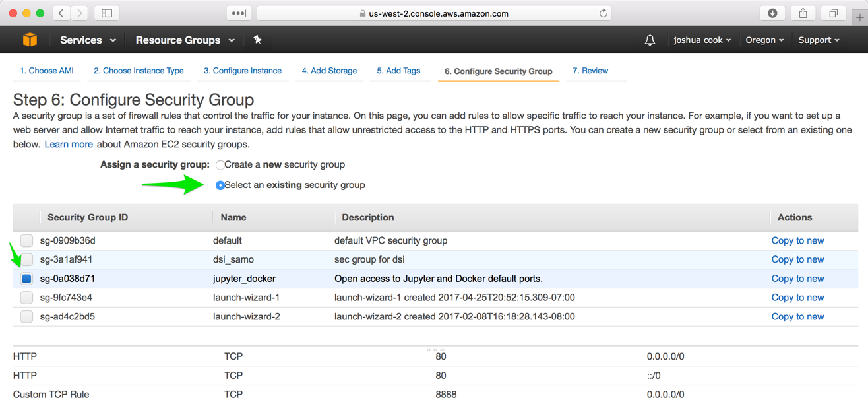
Task: Click 'default VPC security group' description
Action: [x=390, y=240]
